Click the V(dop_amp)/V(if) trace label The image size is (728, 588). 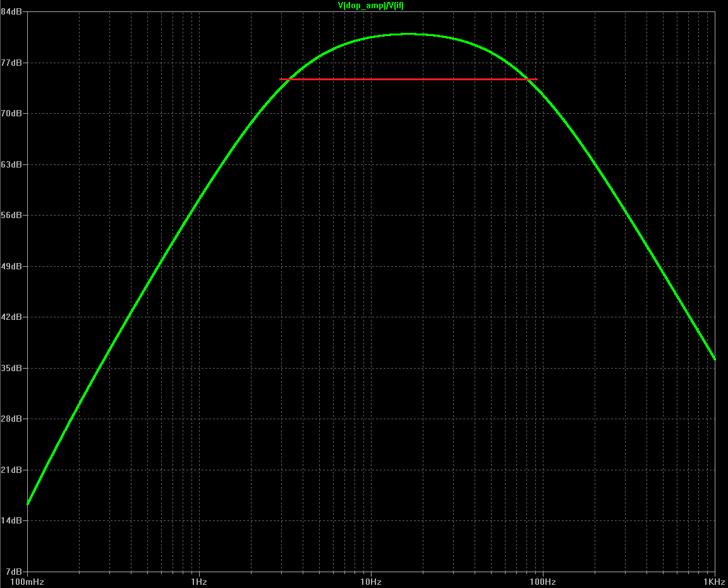pos(371,6)
